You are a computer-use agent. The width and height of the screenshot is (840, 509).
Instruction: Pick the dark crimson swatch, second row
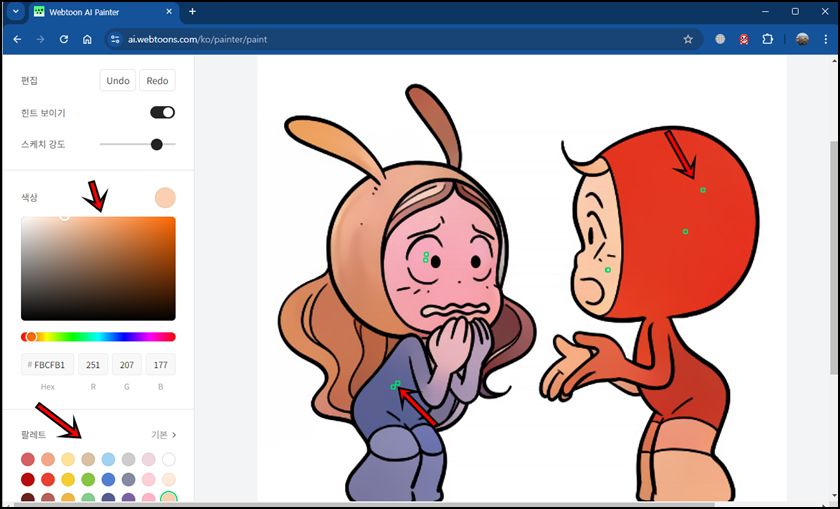[28, 480]
